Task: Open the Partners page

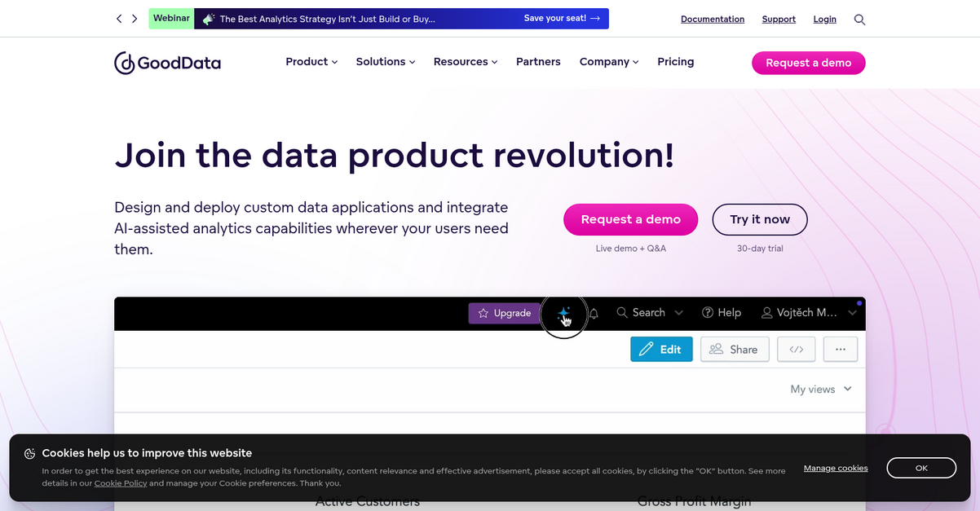Action: pyautogui.click(x=538, y=62)
